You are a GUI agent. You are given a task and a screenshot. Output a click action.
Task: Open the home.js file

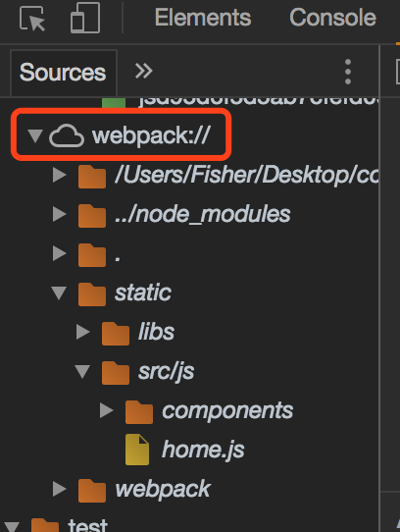[203, 450]
